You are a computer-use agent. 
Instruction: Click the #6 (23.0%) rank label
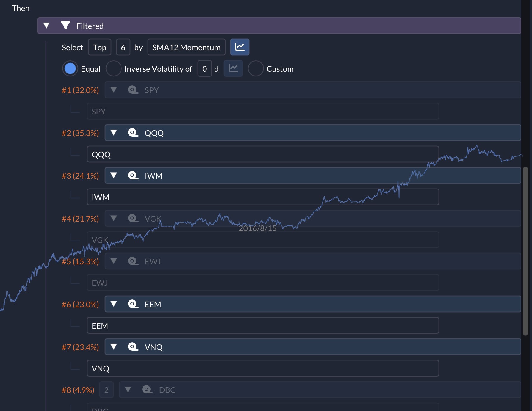(x=80, y=304)
